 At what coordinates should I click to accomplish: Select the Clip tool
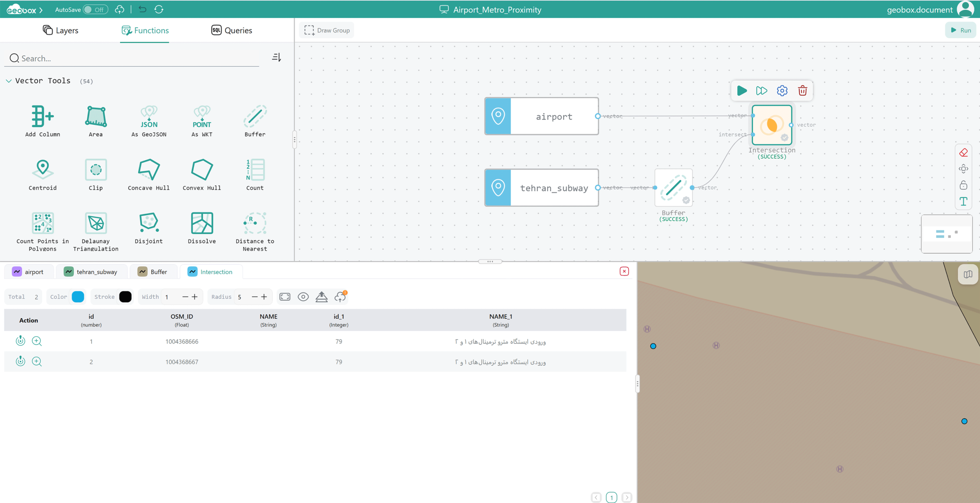point(96,174)
